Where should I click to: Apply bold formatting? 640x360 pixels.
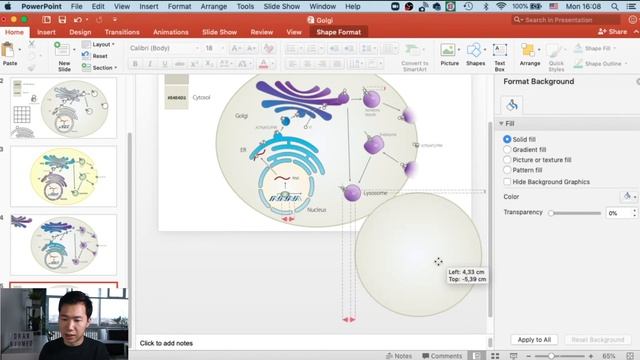pos(135,64)
